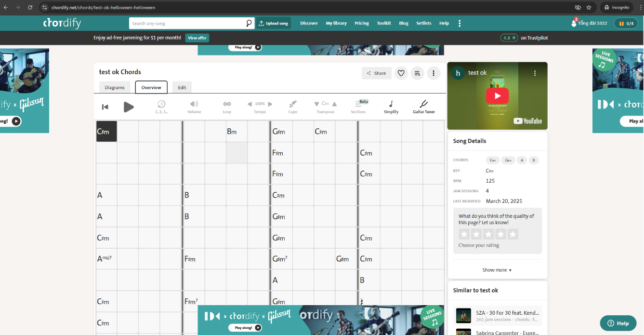Reload the page in the browser

coord(30,8)
